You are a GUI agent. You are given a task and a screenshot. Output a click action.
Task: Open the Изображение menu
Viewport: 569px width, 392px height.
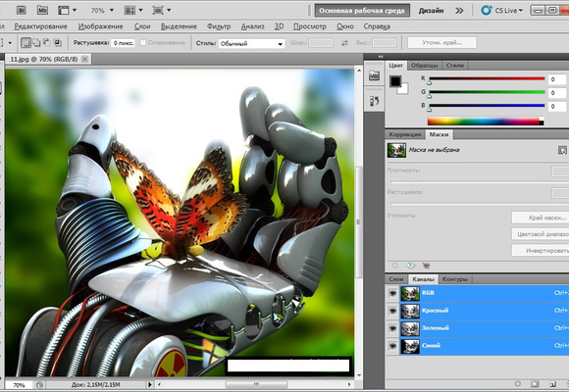click(x=100, y=26)
